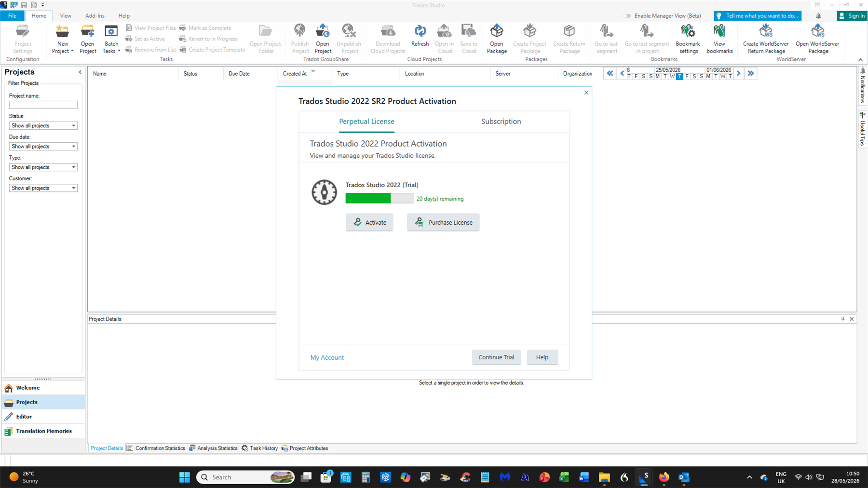Click Sign In button
Viewport: 868px width, 488px height.
(852, 16)
